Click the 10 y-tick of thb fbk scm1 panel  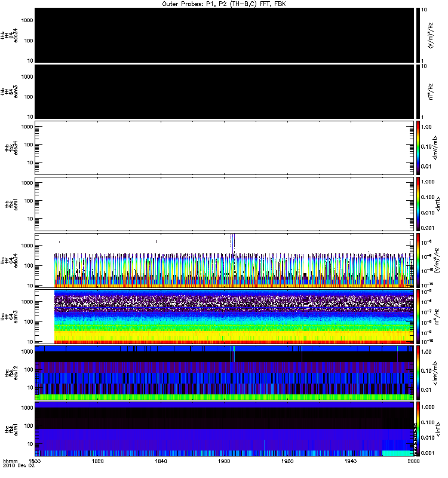coord(30,219)
